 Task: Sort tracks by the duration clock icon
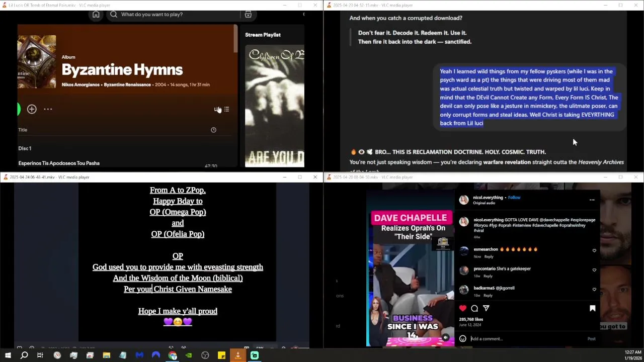coord(213,130)
